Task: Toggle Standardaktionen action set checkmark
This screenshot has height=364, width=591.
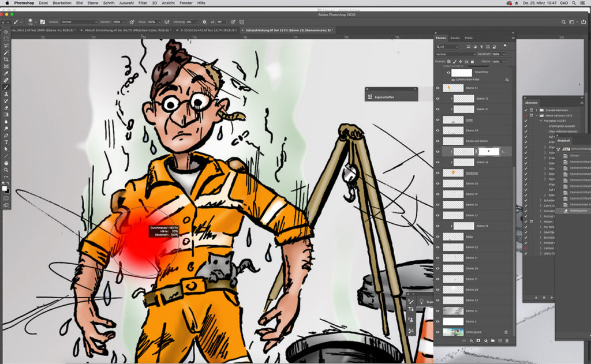Action: click(526, 110)
